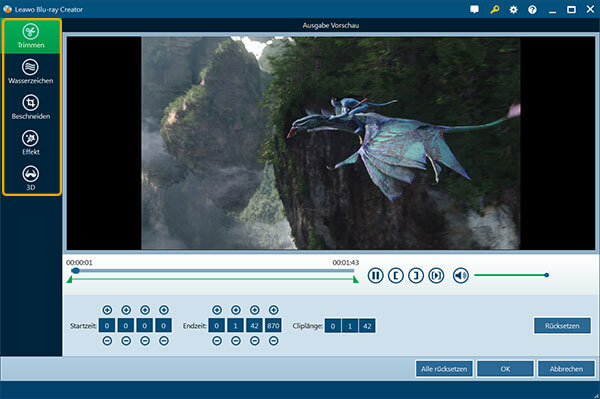Increase Endzeit minutes with plus icon
The image size is (600, 399).
click(x=236, y=310)
